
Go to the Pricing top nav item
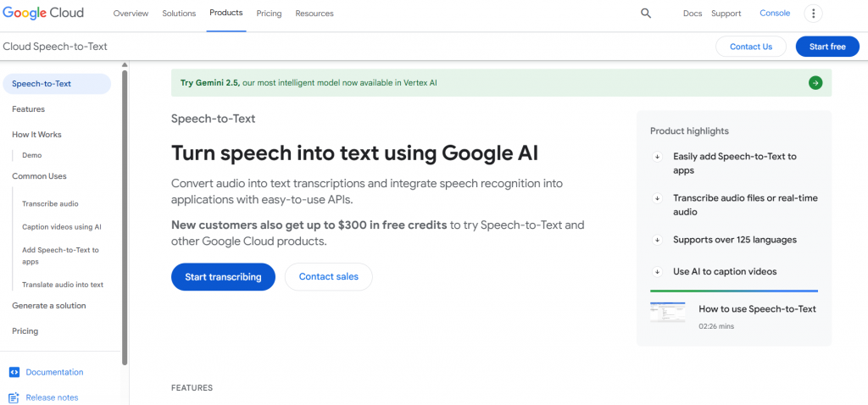269,14
